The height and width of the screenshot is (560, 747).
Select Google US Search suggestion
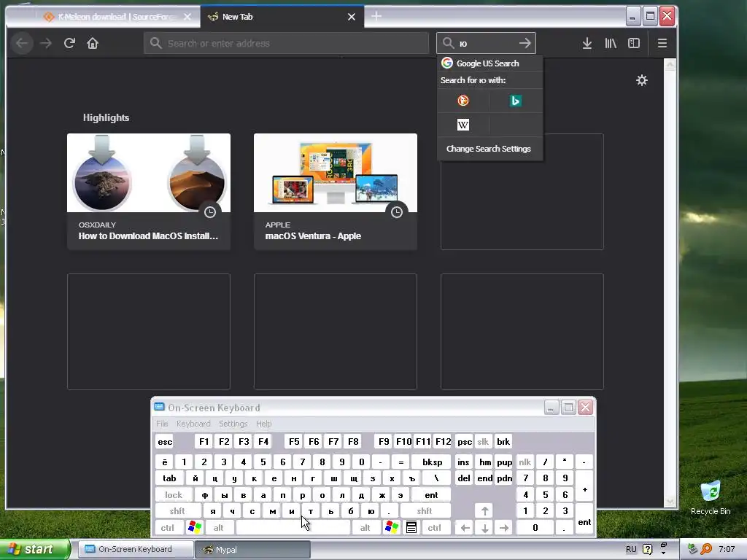489,63
